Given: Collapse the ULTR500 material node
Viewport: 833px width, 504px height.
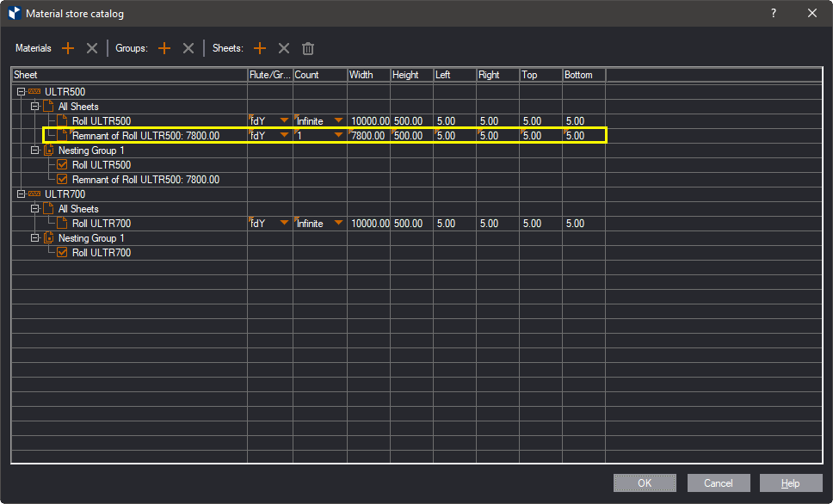Looking at the screenshot, I should point(21,92).
